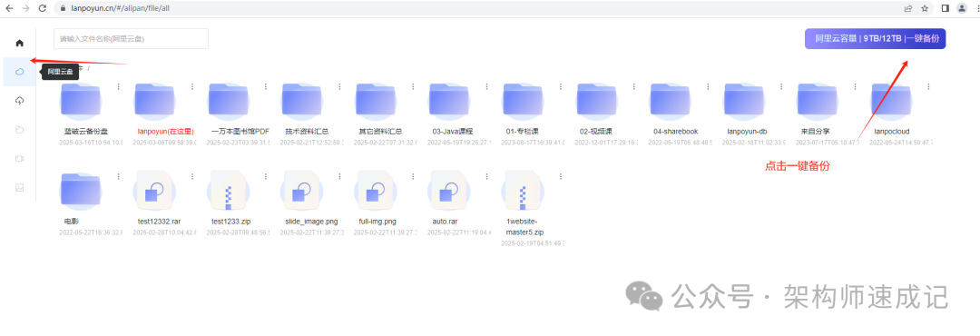Image resolution: width=980 pixels, height=336 pixels.
Task: Open the 电影 folder icon
Action: [82, 191]
